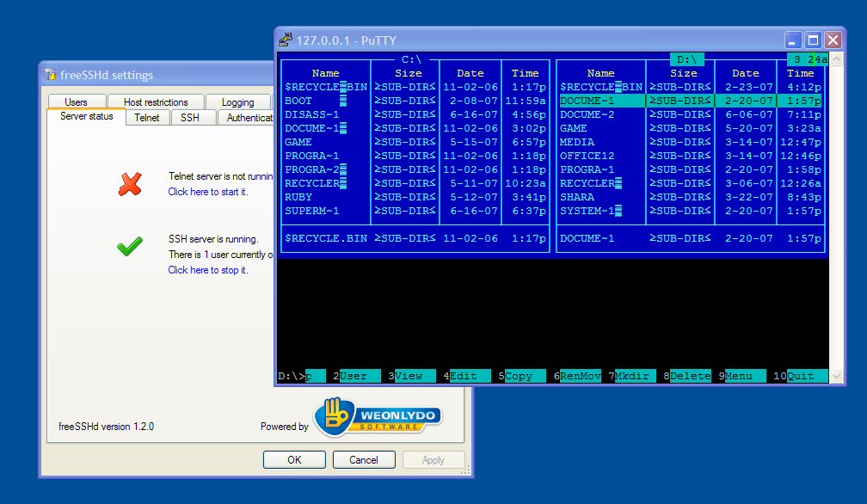Click the 5 Copy function key label

coord(522,377)
